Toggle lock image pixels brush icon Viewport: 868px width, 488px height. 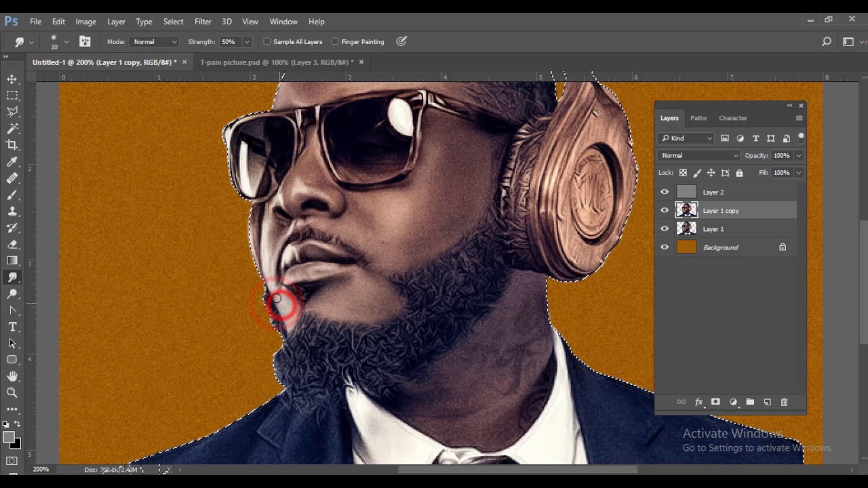coord(697,173)
